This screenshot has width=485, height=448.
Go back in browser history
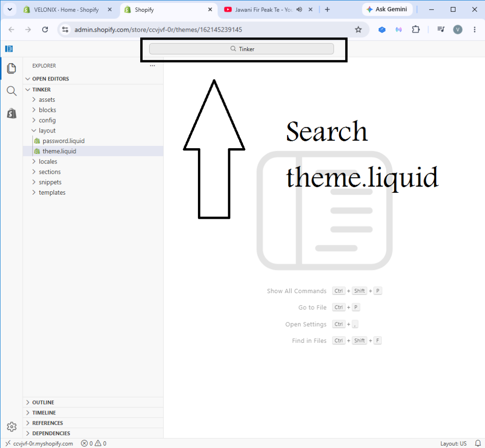coord(11,30)
